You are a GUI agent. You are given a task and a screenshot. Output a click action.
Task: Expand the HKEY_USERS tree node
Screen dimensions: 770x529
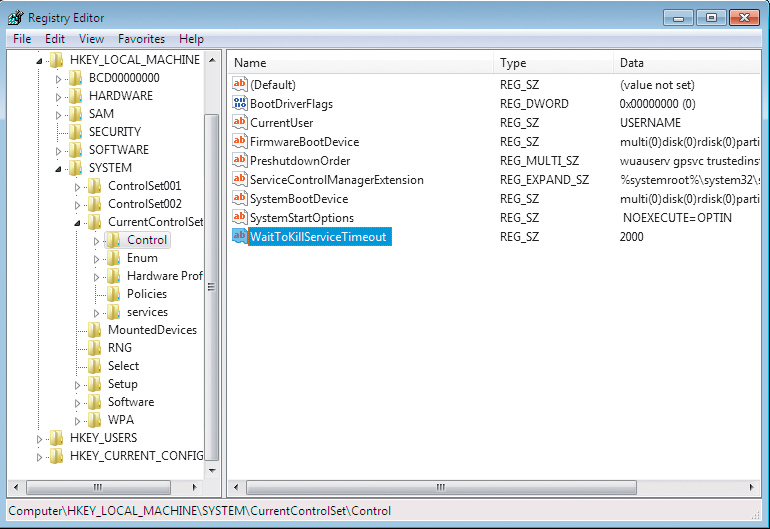(41, 438)
